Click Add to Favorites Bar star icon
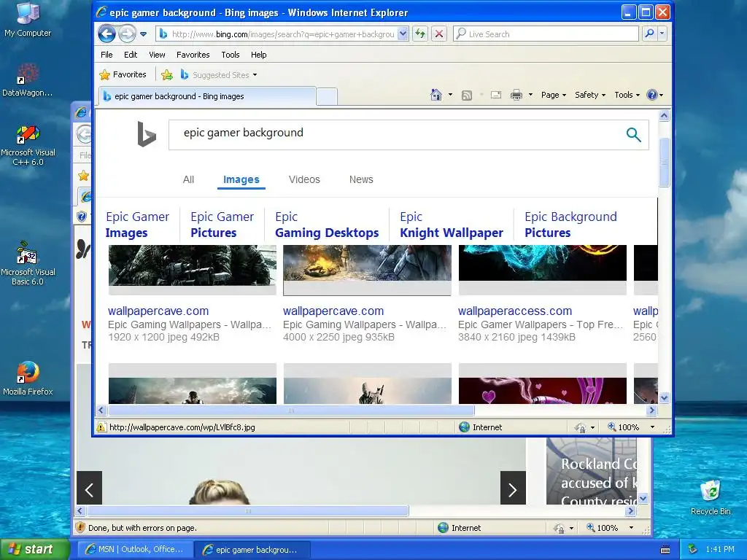The height and width of the screenshot is (560, 747). click(167, 75)
